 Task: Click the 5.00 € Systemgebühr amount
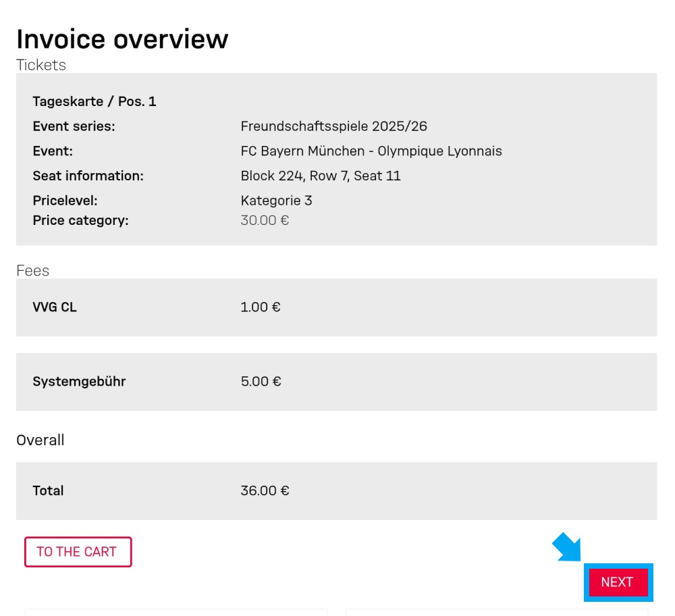click(x=261, y=382)
